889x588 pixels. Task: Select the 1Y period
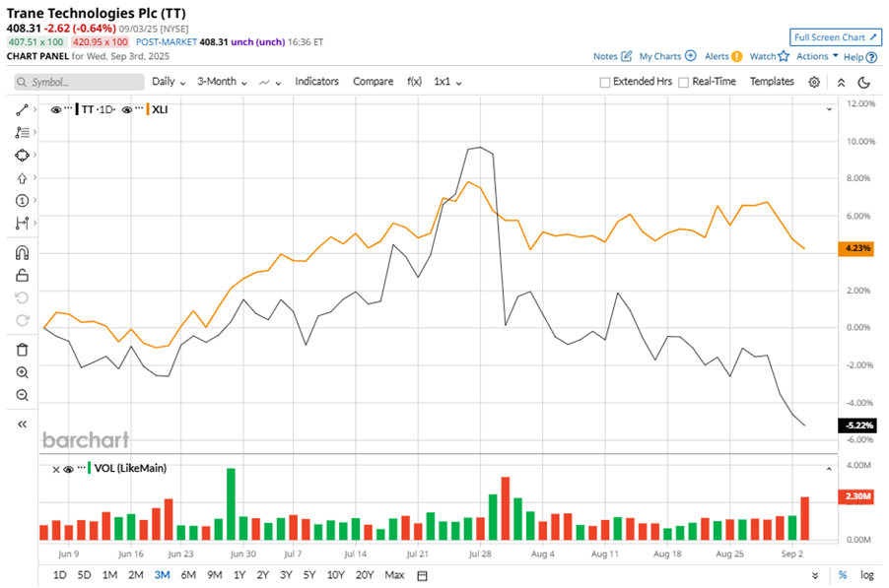coord(239,575)
